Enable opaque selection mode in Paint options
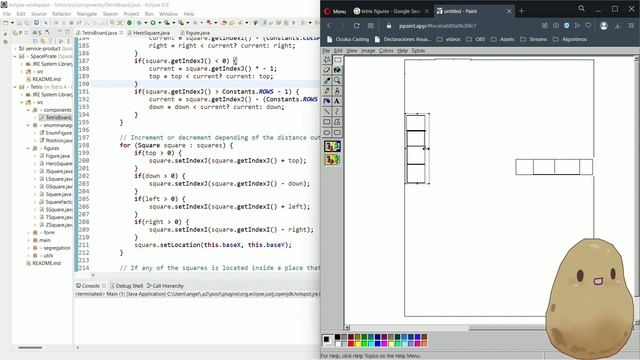640x360 pixels. coord(332,147)
